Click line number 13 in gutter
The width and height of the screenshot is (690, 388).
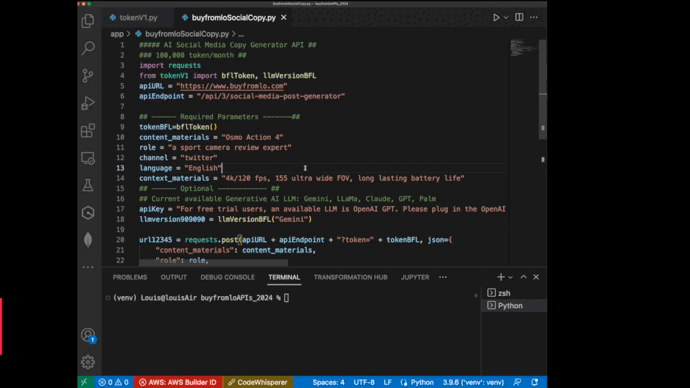click(120, 168)
